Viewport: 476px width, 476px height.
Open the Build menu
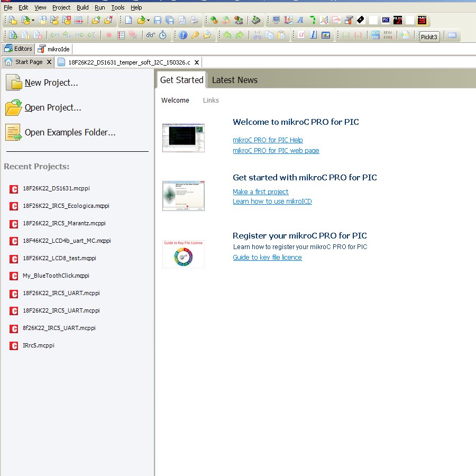pos(83,7)
